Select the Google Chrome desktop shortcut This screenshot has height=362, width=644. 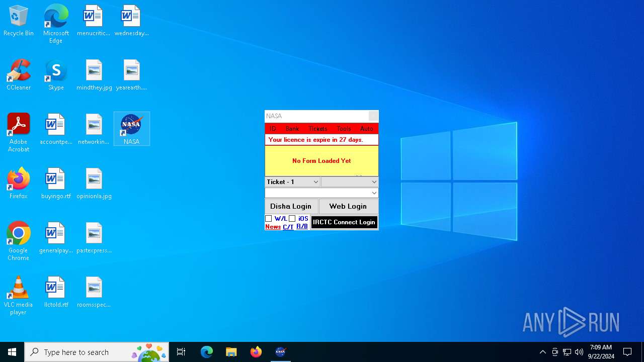point(19,241)
